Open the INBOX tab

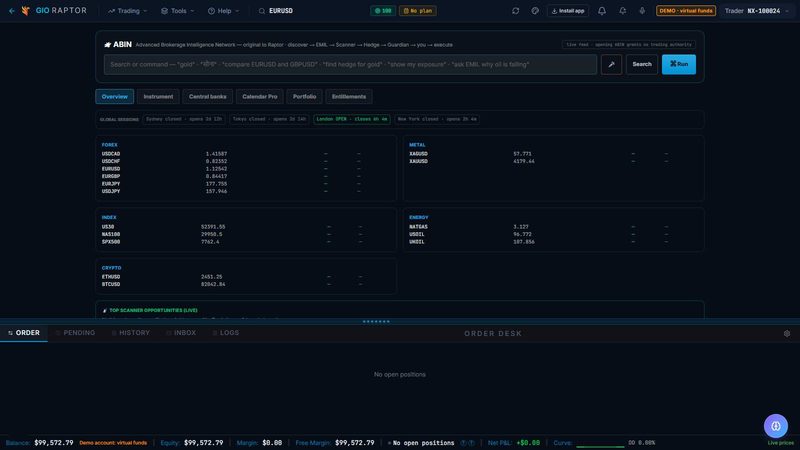[181, 333]
